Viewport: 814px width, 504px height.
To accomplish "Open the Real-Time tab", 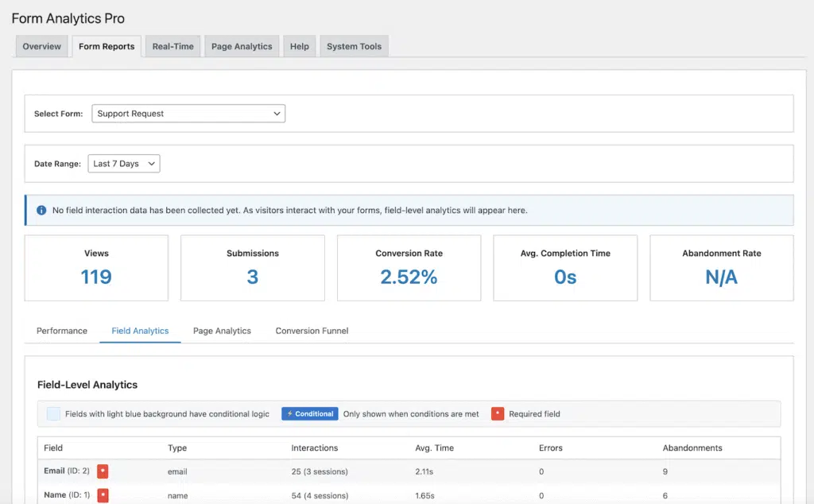I will click(172, 46).
